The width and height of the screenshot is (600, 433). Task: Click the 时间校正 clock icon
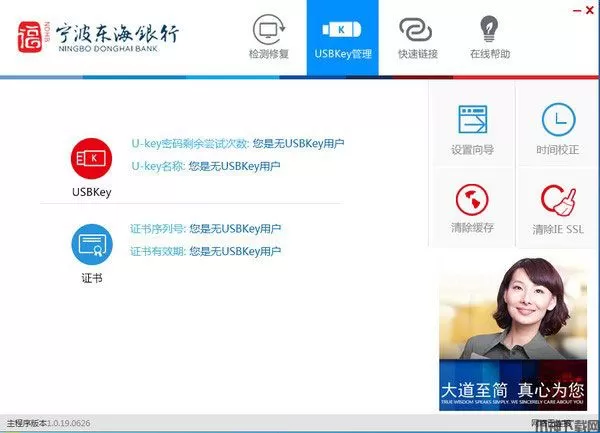558,119
